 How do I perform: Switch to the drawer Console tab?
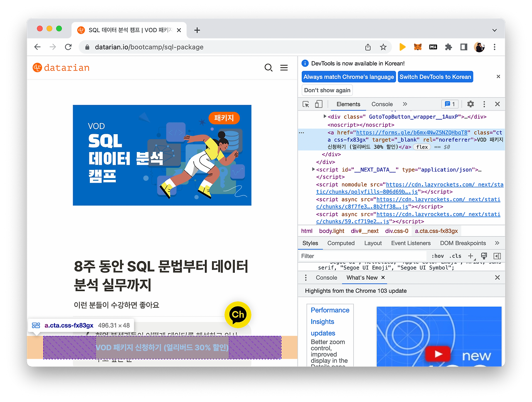coord(326,278)
